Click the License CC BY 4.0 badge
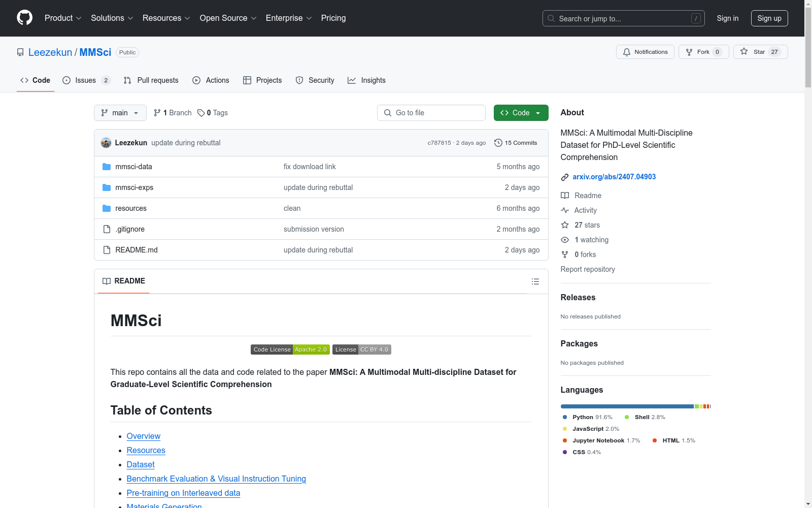 (362, 350)
